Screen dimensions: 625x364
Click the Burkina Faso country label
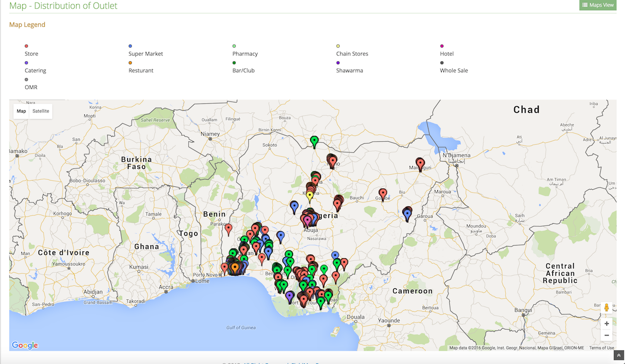pyautogui.click(x=136, y=163)
